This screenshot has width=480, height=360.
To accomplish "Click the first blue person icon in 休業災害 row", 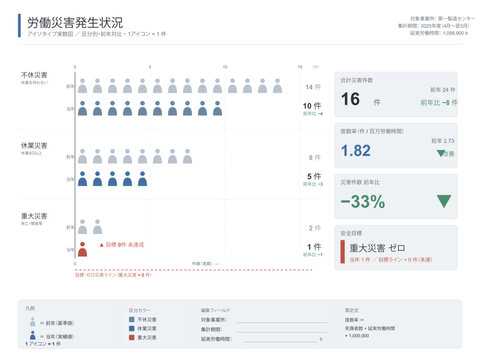I will [x=82, y=179].
